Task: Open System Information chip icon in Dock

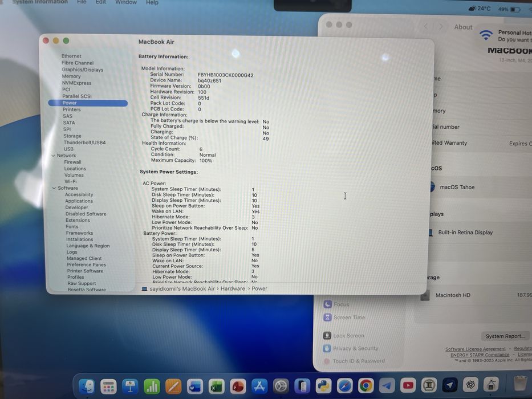Action: (x=492, y=384)
